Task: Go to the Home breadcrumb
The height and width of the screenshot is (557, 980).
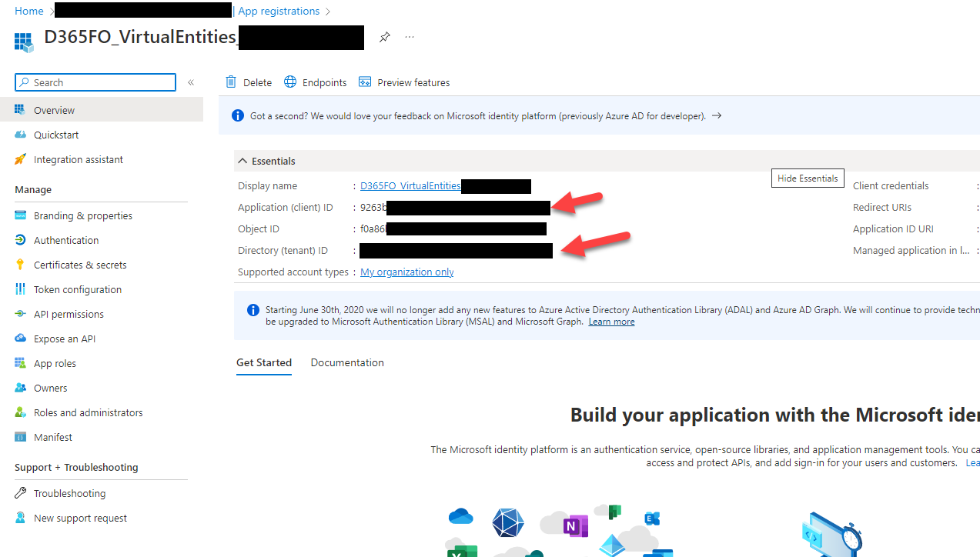Action: point(29,11)
